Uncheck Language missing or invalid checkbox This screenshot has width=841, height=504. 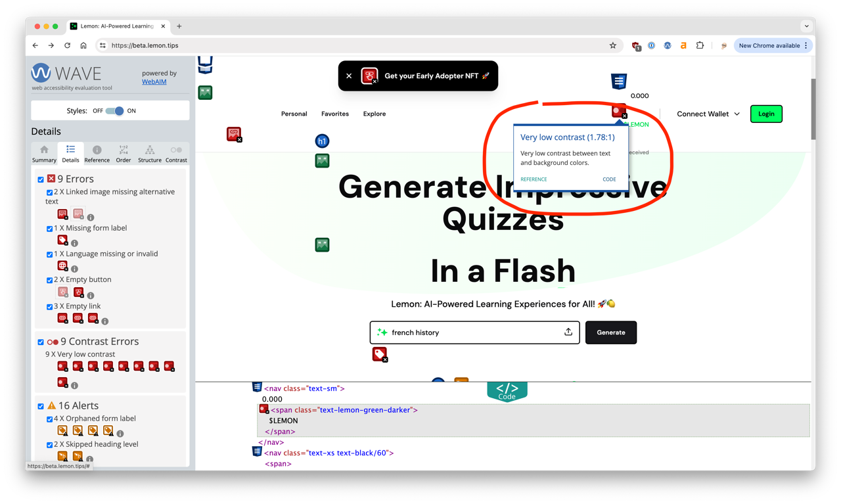pos(49,254)
